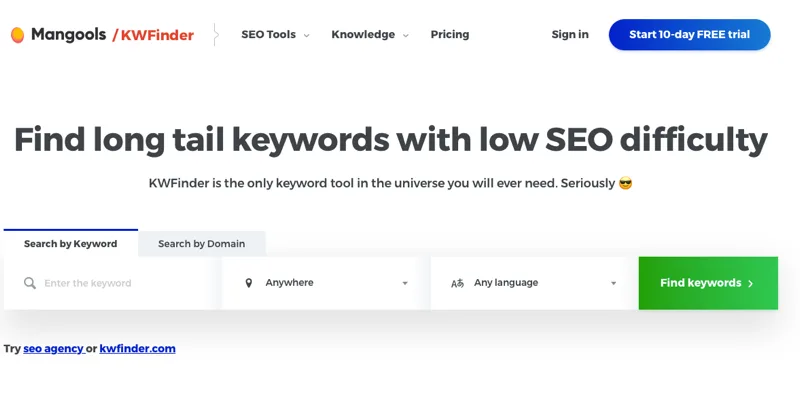
Task: Click the KWFinder product name in header
Action: pyautogui.click(x=157, y=35)
